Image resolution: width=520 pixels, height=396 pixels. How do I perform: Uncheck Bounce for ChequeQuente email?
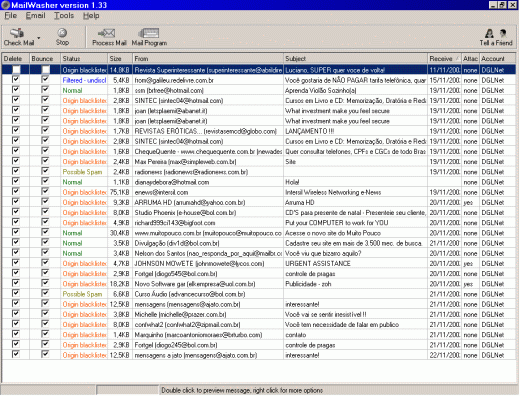[45, 151]
